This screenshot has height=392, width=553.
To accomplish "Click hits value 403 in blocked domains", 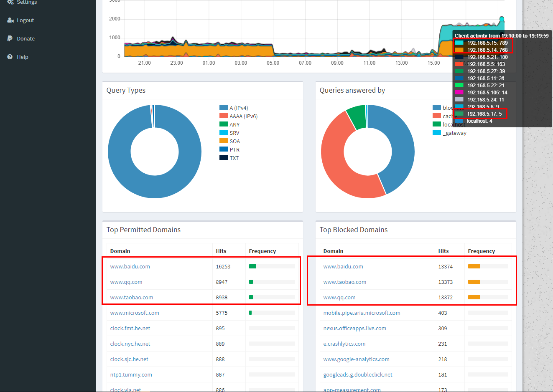I will [x=443, y=313].
